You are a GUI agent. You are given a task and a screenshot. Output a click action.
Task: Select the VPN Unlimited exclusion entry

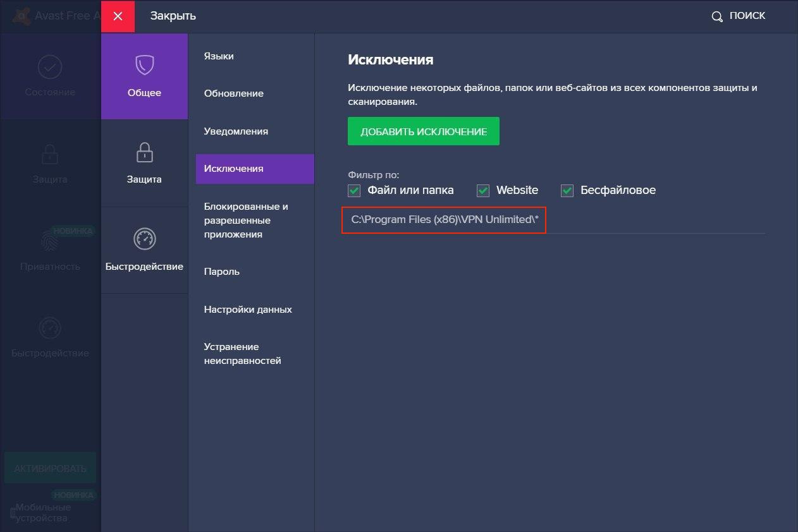tap(445, 220)
